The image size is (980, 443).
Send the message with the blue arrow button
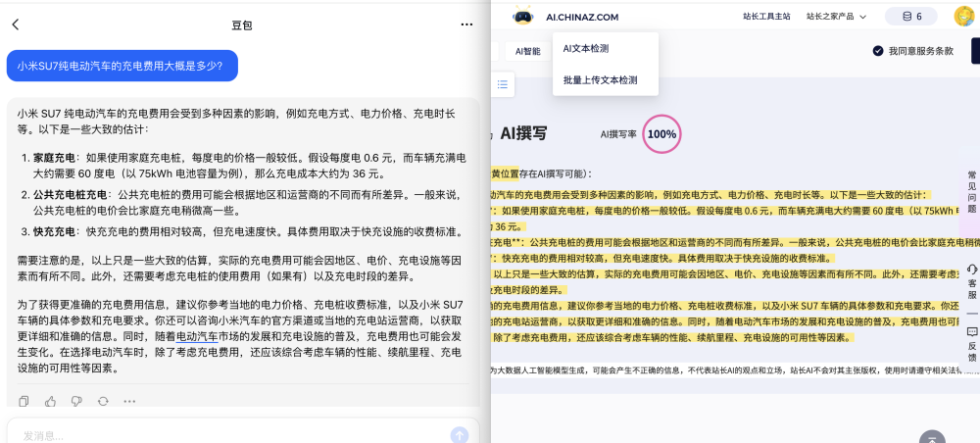[460, 435]
